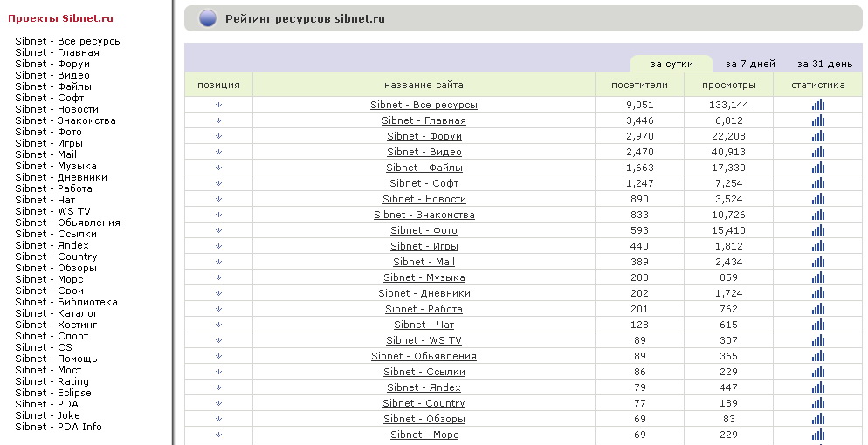Open Sibnet - Музыка link in rating table
The image size is (868, 445).
(424, 277)
